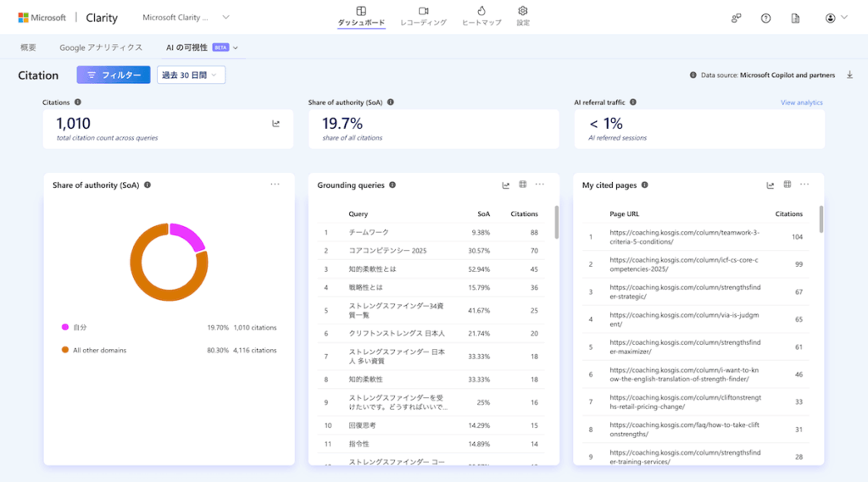This screenshot has height=482, width=868.
Task: Sort by the Query column header
Action: [359, 213]
